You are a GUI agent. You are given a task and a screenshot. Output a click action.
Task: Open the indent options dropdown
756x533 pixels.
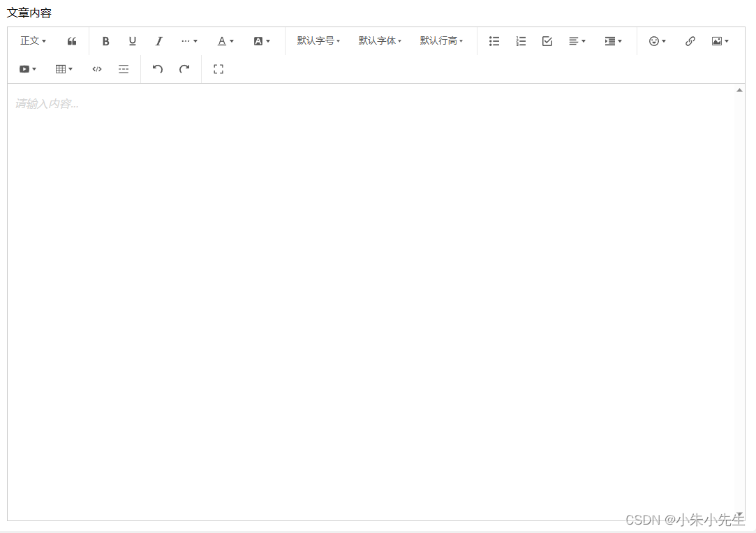click(x=614, y=41)
